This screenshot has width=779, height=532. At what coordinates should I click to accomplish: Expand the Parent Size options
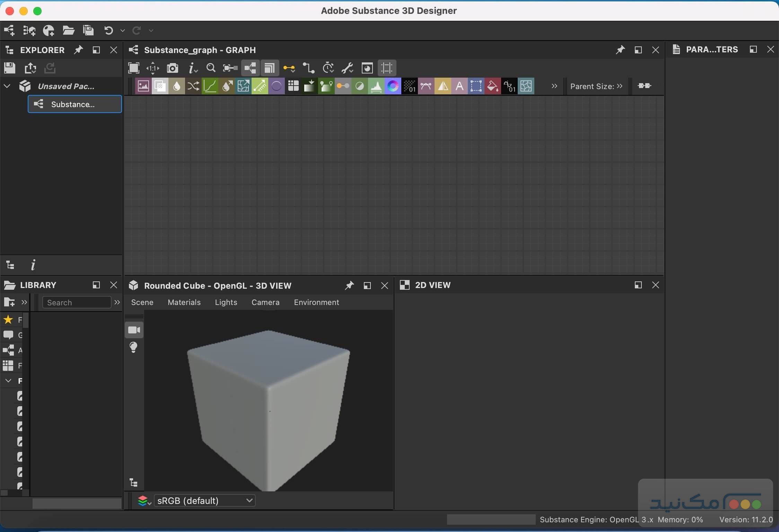(x=620, y=86)
